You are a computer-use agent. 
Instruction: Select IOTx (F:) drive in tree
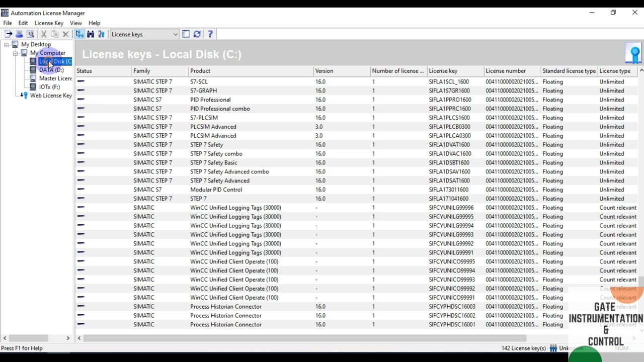pos(49,87)
